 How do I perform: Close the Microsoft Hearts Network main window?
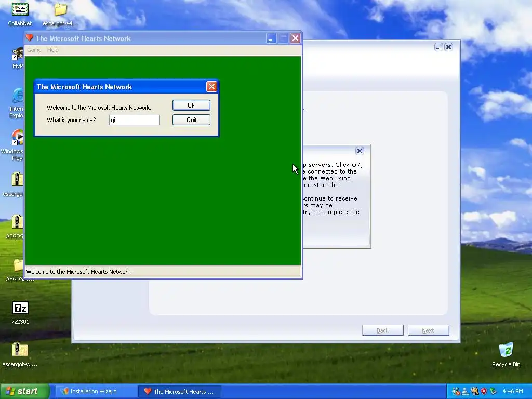click(295, 38)
